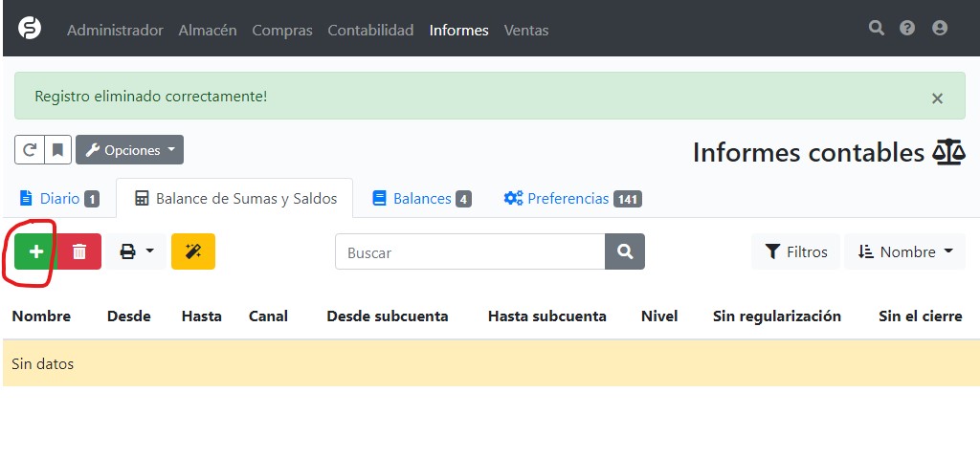The image size is (980, 458).
Task: Dismiss the Registro eliminado success alert
Action: pyautogui.click(x=937, y=98)
